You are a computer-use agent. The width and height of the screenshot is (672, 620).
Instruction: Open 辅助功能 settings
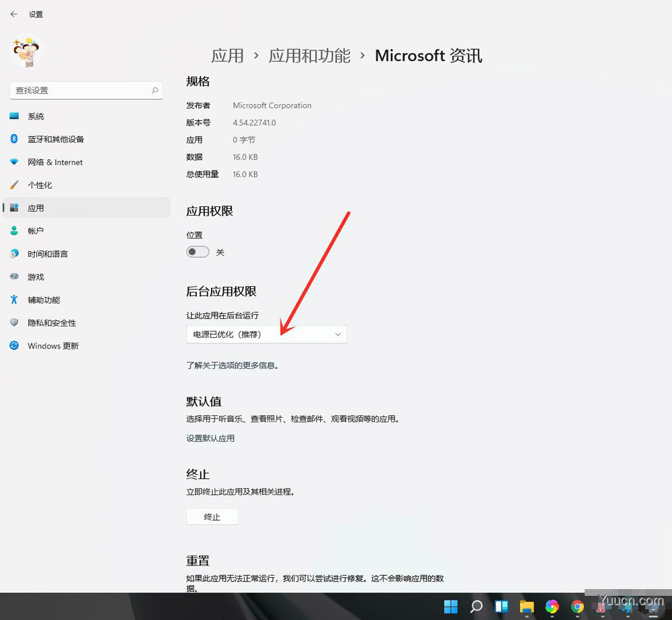pyautogui.click(x=87, y=300)
